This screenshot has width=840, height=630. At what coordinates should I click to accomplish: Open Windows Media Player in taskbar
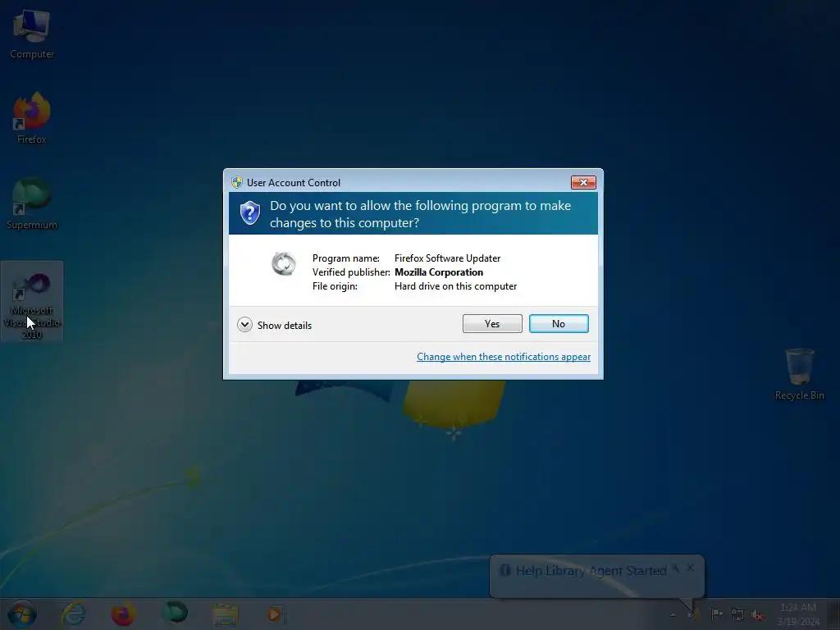pyautogui.click(x=275, y=614)
